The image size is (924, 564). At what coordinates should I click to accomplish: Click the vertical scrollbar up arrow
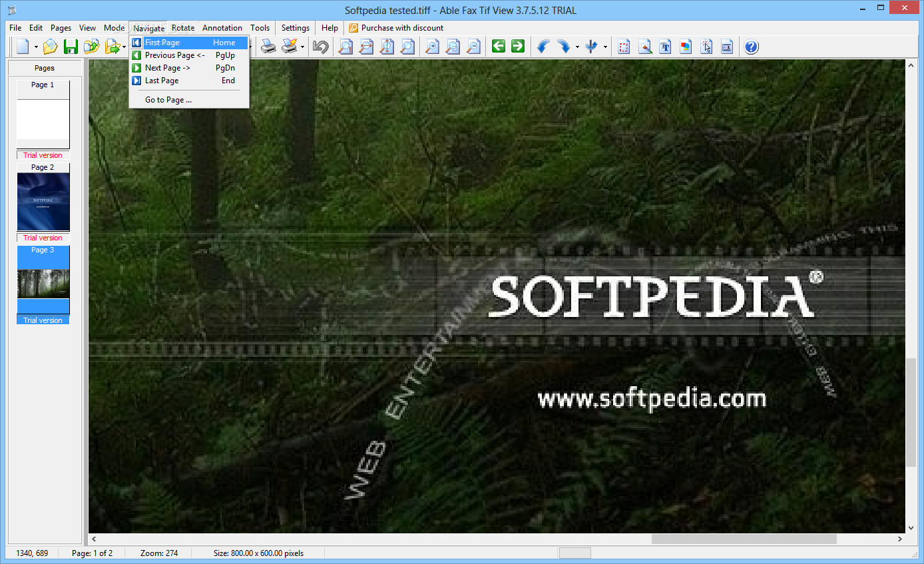pyautogui.click(x=911, y=65)
